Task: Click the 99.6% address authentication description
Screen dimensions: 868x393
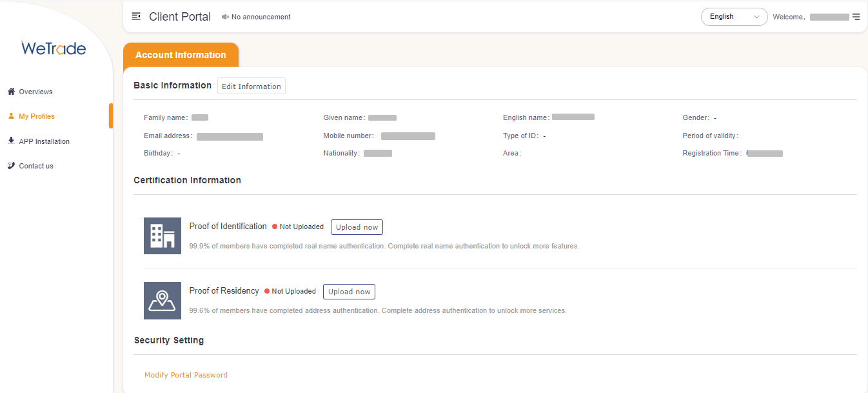Action: coord(378,310)
